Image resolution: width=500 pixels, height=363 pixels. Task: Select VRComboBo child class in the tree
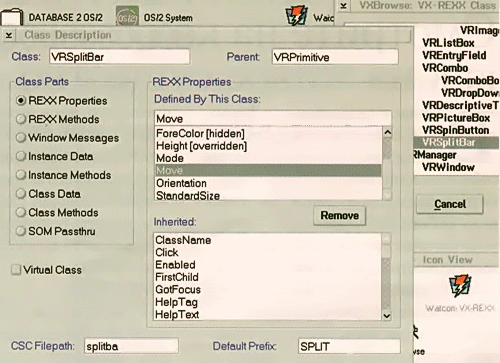[470, 80]
